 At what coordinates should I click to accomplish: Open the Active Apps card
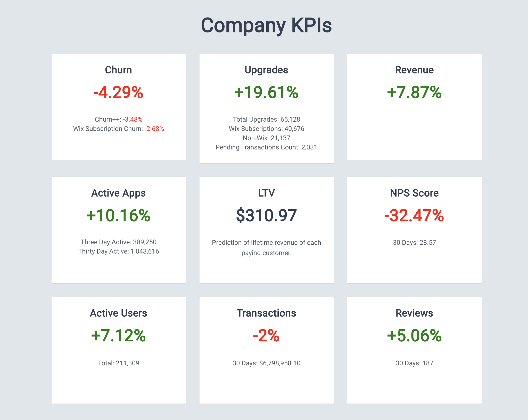[x=119, y=229]
